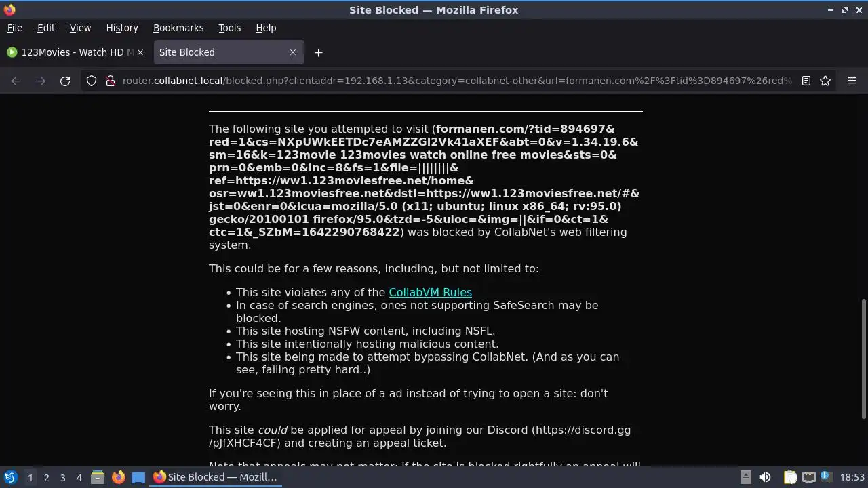Click the insecure connection padlock icon
868x488 pixels.
[x=111, y=81]
